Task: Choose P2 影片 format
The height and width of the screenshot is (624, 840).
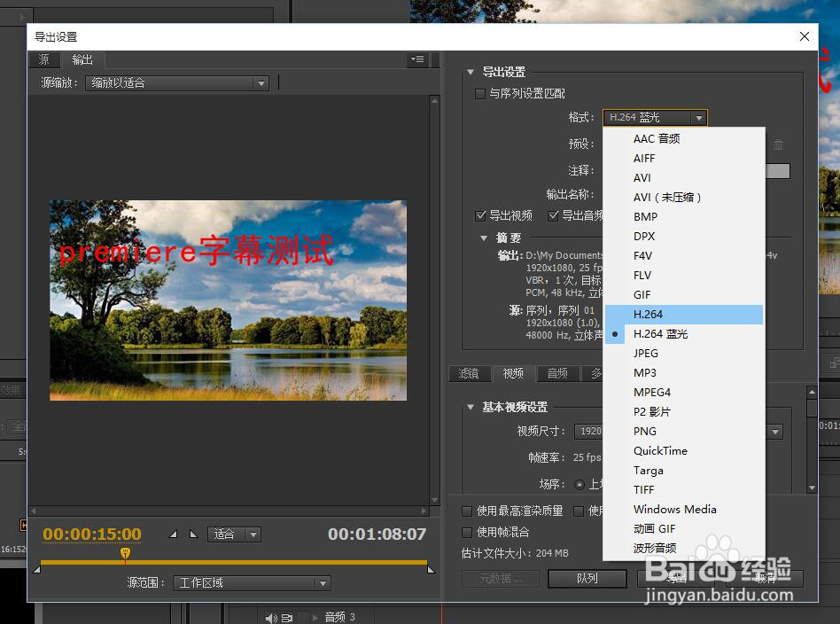Action: [x=683, y=411]
